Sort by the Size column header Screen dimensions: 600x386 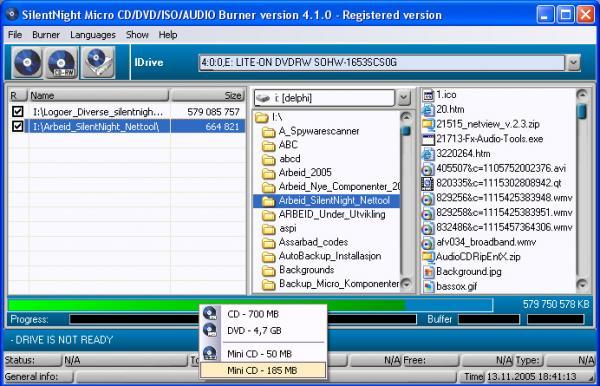(208, 96)
